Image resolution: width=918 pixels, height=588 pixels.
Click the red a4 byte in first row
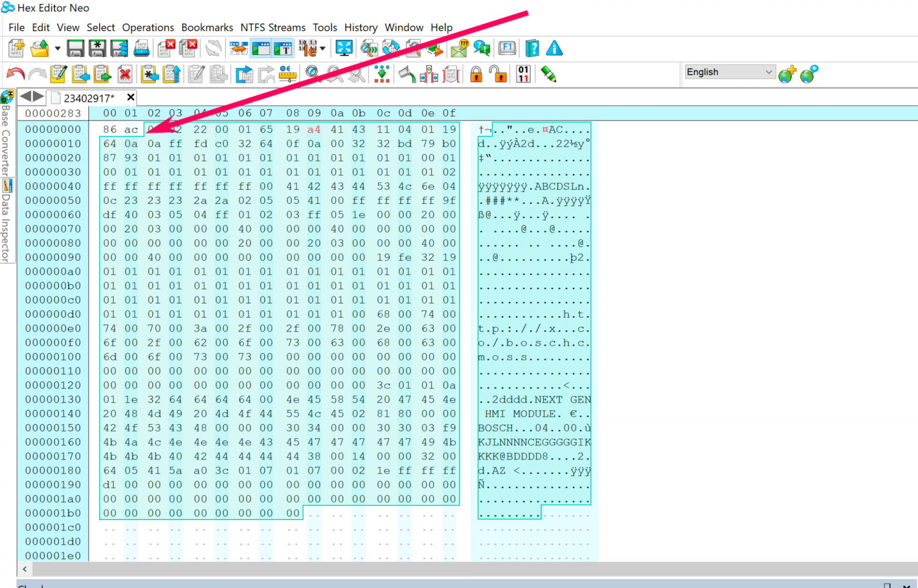click(314, 130)
